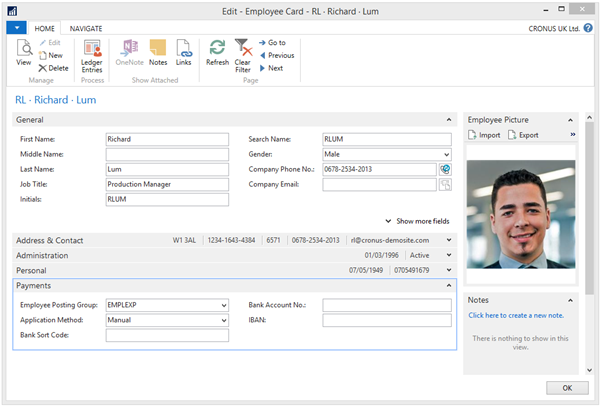Export the employee picture

(522, 135)
